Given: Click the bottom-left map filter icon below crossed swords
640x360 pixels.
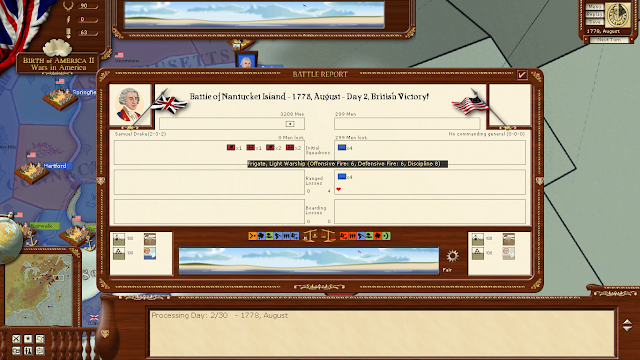Looking at the screenshot, I should pyautogui.click(x=16, y=351).
